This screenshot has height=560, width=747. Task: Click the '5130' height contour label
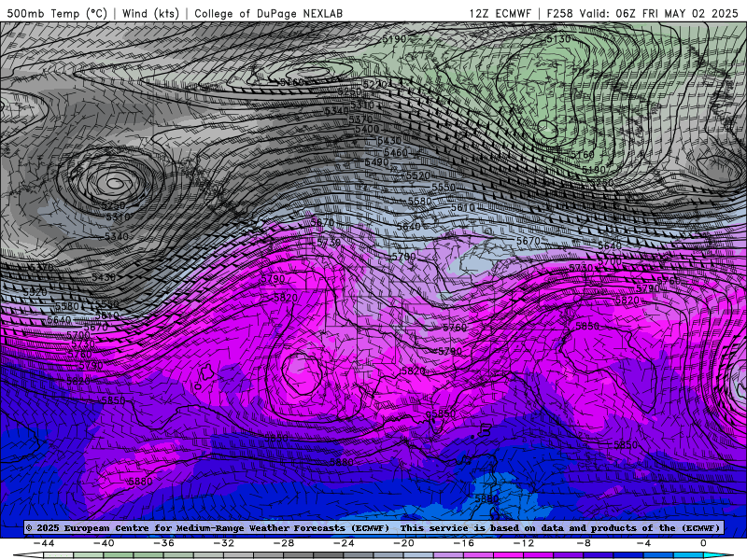557,38
